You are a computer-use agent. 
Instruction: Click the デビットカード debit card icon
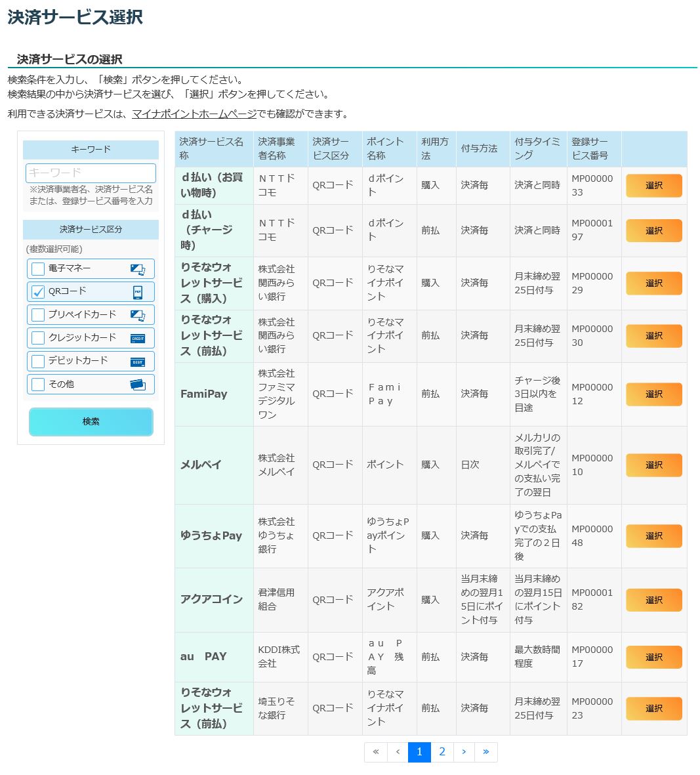[x=137, y=362]
